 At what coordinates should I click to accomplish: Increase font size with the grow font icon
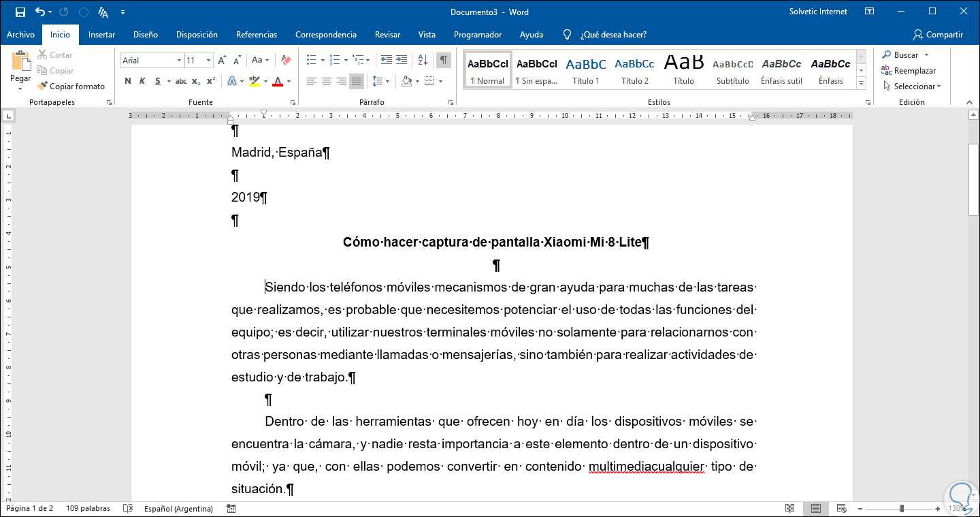222,61
